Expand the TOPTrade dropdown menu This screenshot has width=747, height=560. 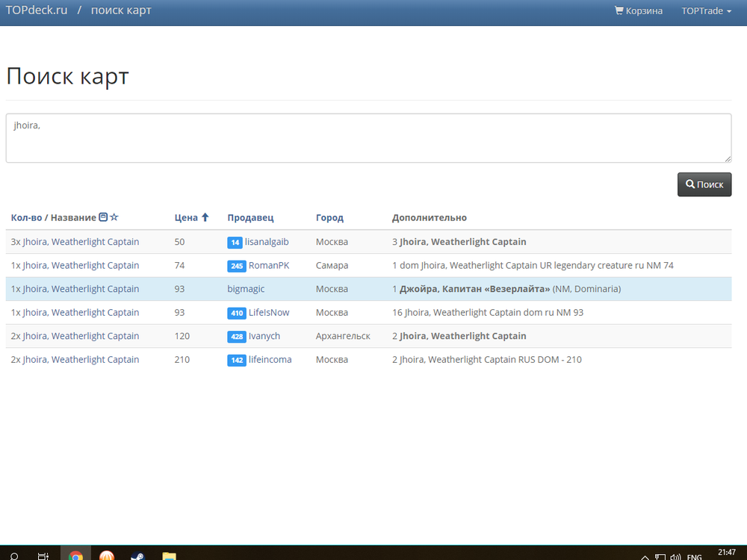coord(706,11)
